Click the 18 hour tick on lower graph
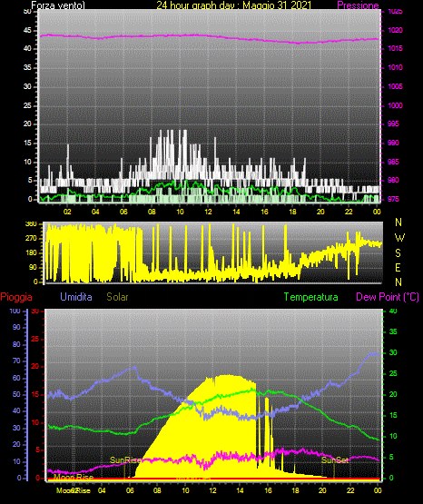 (295, 490)
